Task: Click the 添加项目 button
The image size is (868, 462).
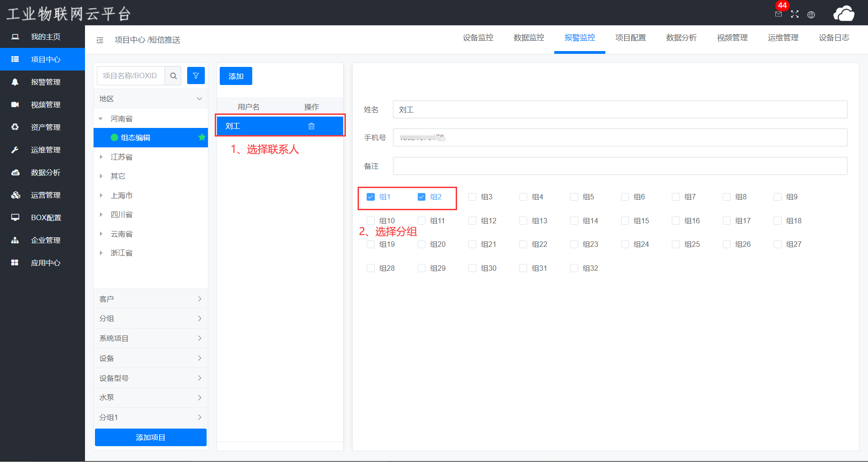Action: pos(151,437)
